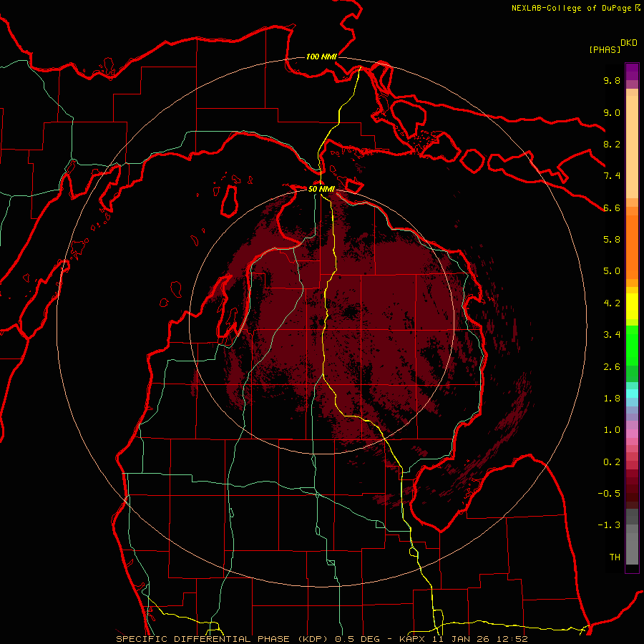The image size is (644, 644).
Task: Click the purple swatch atop color bar
Action: tap(632, 72)
